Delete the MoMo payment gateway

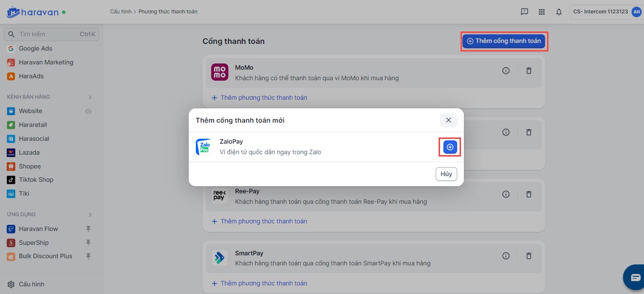tap(529, 71)
